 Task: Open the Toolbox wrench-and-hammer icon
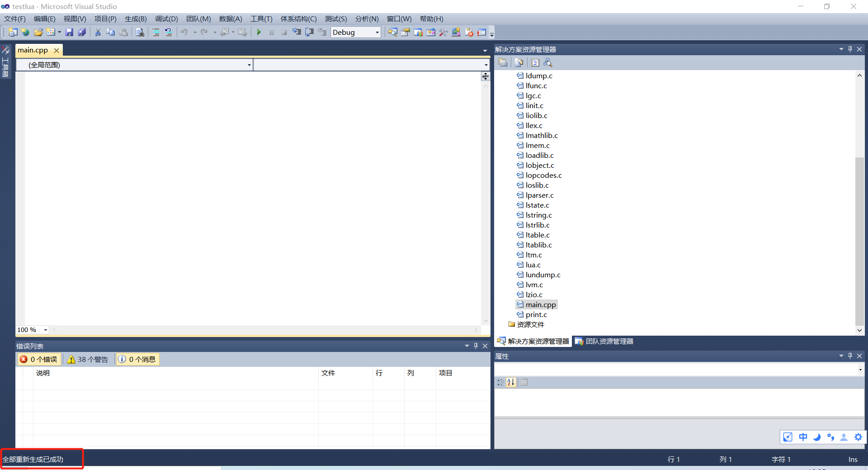click(x=443, y=32)
